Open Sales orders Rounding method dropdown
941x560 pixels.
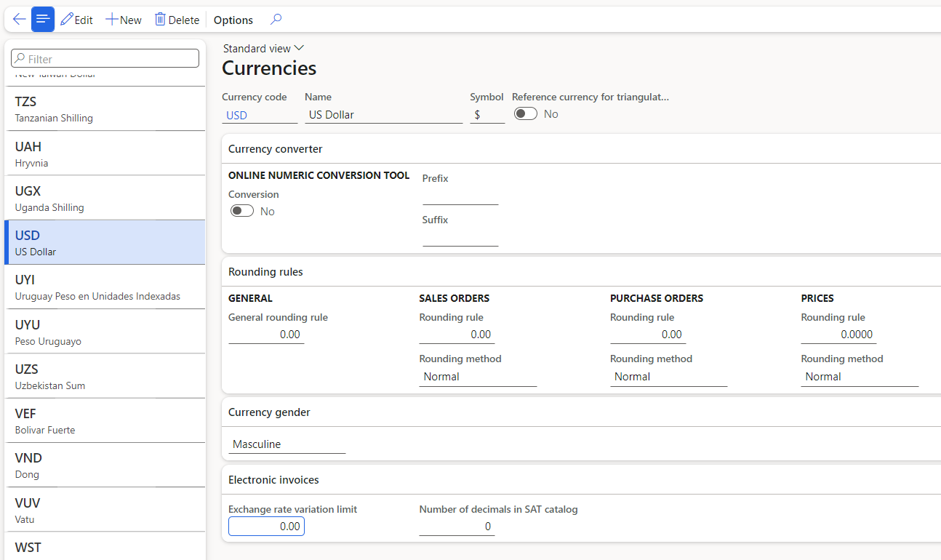pyautogui.click(x=478, y=377)
